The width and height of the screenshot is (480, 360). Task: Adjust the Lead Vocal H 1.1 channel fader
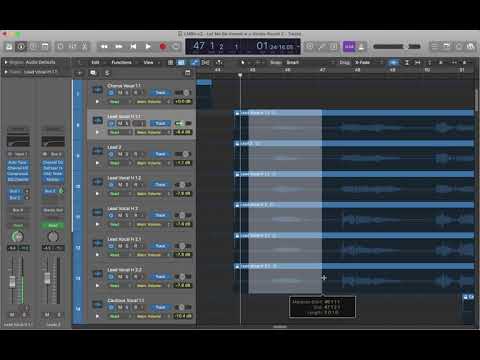click(12, 282)
